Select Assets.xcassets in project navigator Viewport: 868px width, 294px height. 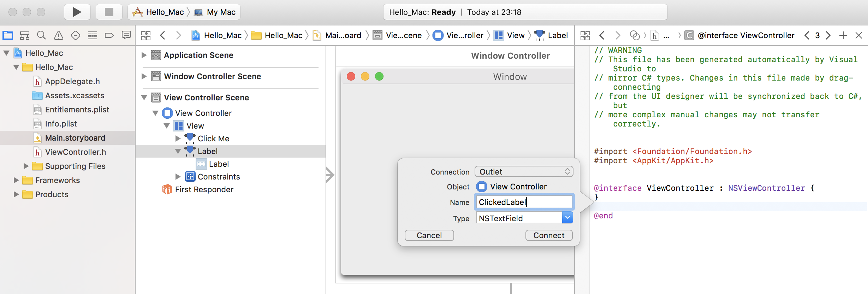(75, 95)
